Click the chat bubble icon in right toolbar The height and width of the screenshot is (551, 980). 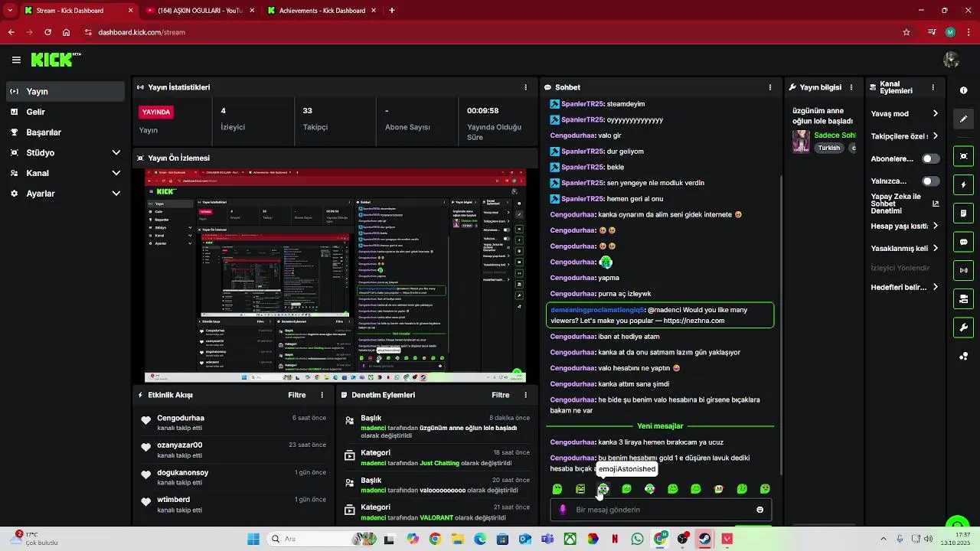963,242
